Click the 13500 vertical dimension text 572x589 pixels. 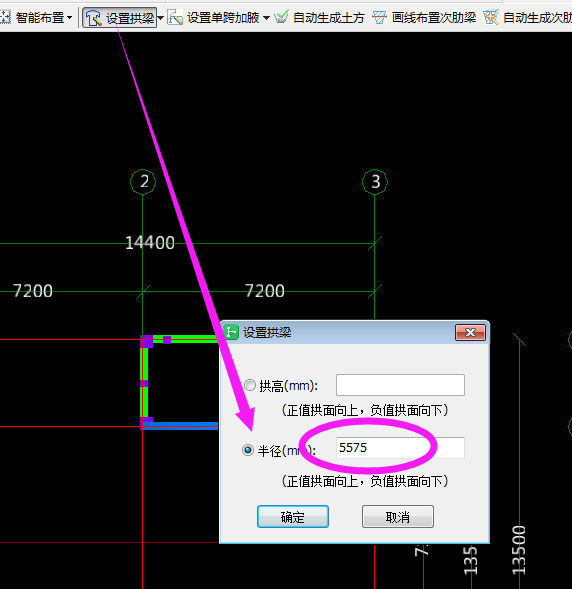click(519, 550)
